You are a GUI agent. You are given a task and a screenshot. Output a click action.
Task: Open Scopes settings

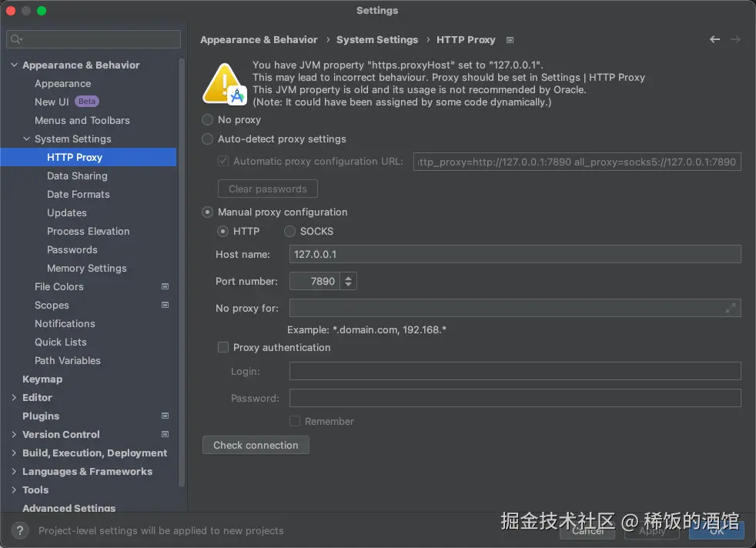pos(52,305)
